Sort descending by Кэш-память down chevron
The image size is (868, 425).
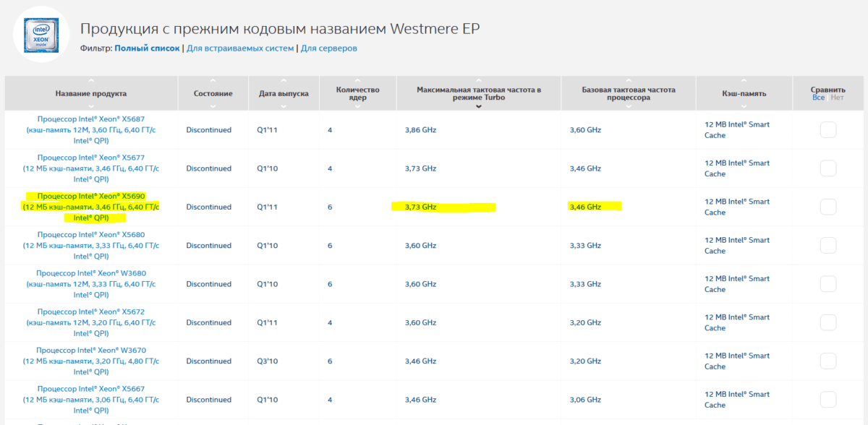coord(744,106)
